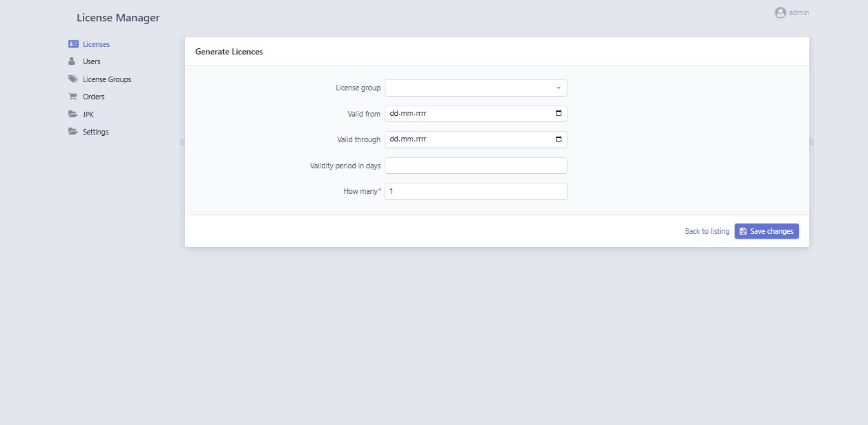Select the day segment of Valid from

394,114
